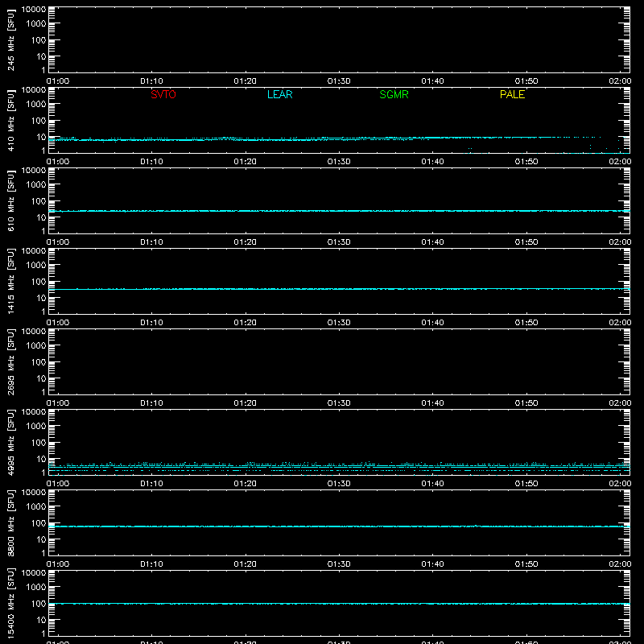The width and height of the screenshot is (644, 644).
Task: Click the yellow PALE station label
Action: (512, 94)
